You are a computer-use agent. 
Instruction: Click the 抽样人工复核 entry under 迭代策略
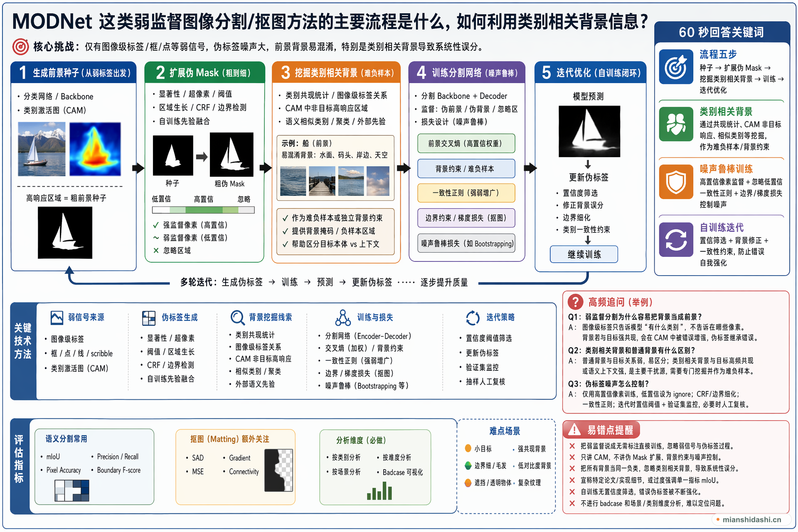coord(485,382)
